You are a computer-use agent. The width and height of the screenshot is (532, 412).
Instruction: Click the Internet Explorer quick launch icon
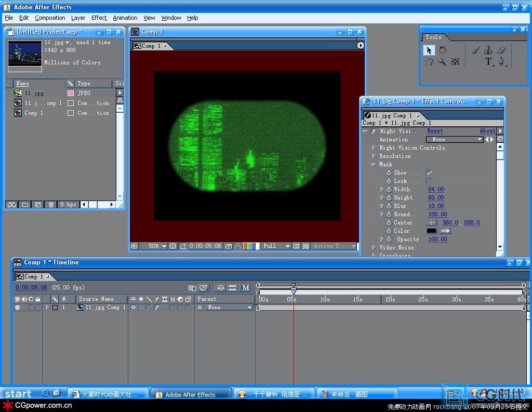[45, 393]
